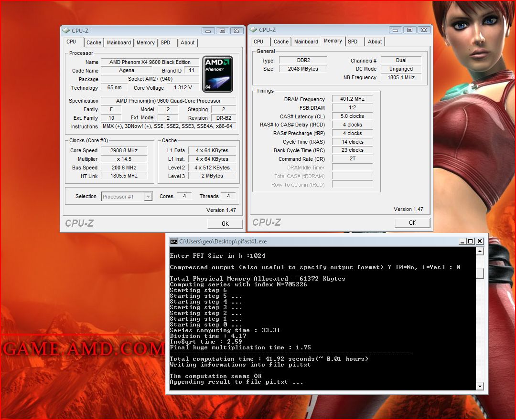516x420 pixels.
Task: Click the Core Speed value 2908.8 MHz
Action: tap(124, 150)
